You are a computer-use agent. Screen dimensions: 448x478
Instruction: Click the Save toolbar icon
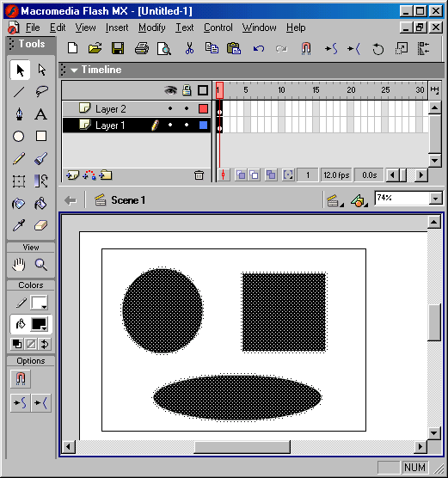click(118, 48)
